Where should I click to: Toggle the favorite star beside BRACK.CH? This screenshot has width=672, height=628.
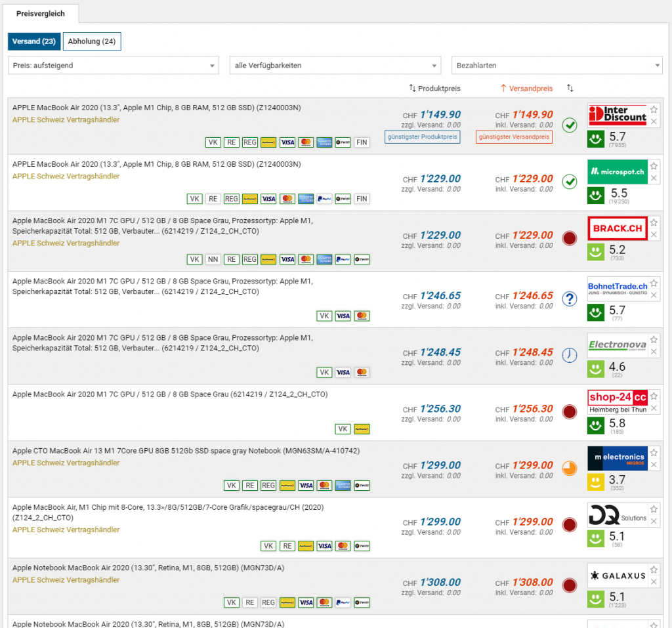tap(654, 222)
